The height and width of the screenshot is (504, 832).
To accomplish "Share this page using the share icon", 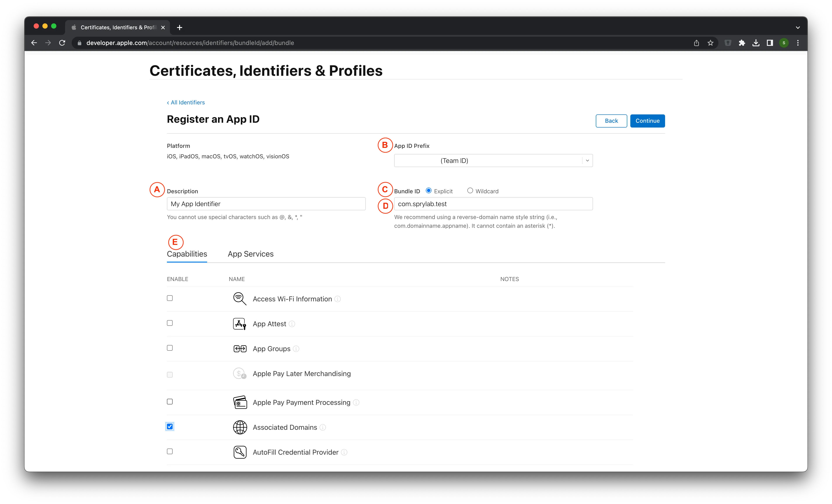I will [x=696, y=43].
